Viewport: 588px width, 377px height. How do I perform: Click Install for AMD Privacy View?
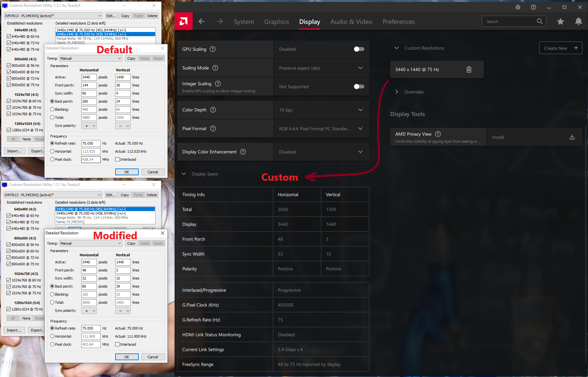pos(534,137)
